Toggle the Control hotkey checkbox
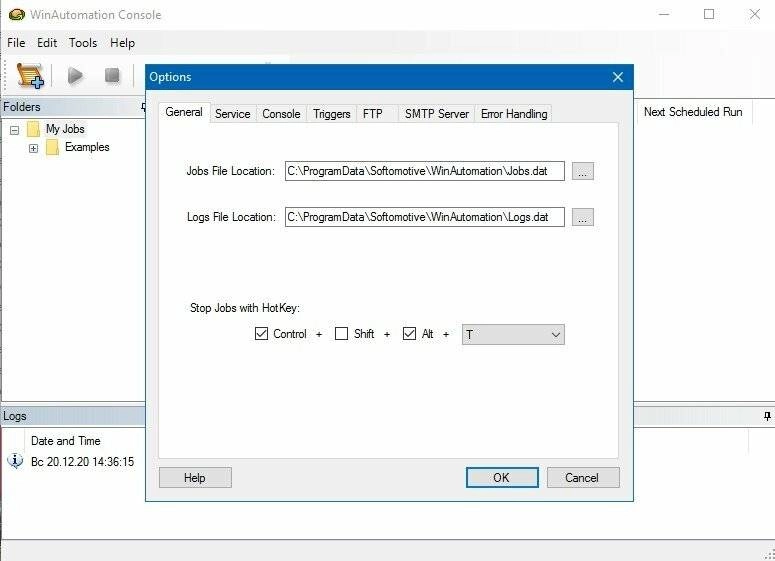The image size is (775, 561). 261,334
